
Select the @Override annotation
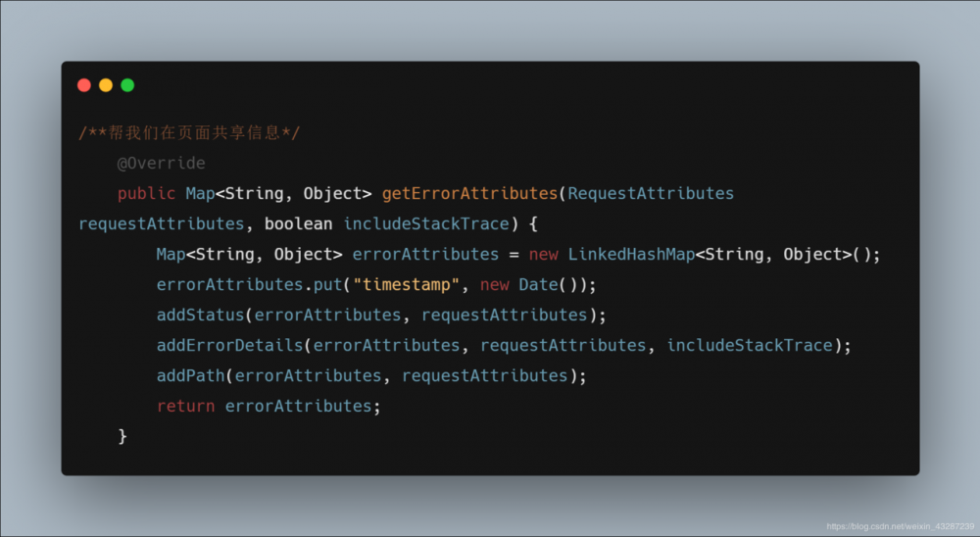161,163
